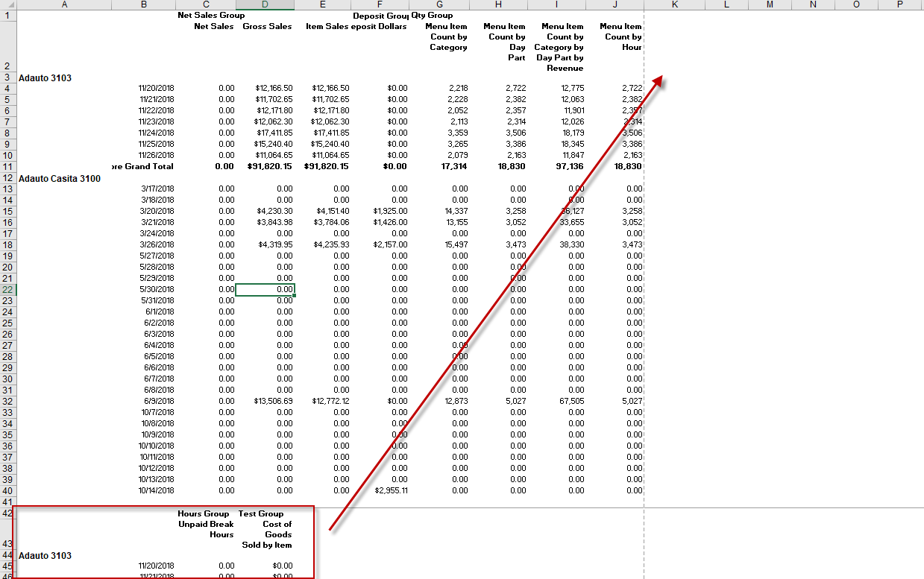Click the 'Gross Sales' column heading cell
This screenshot has width=924, height=579.
(x=267, y=27)
